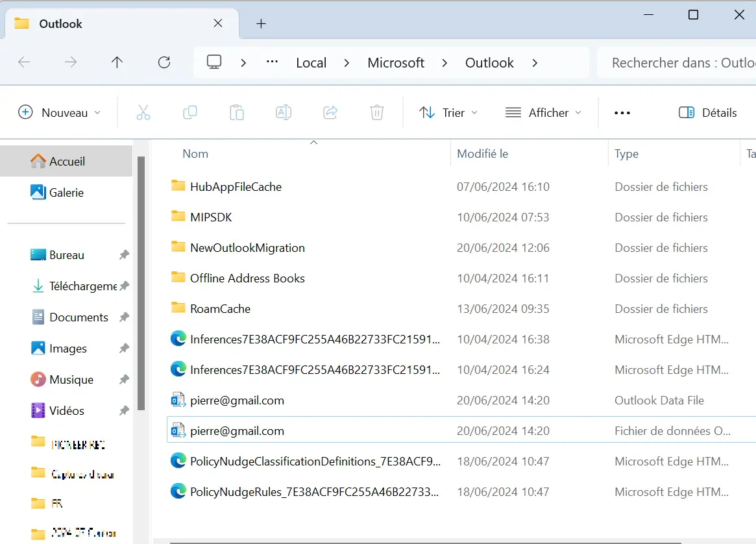Go forward with the right arrow

[x=70, y=62]
